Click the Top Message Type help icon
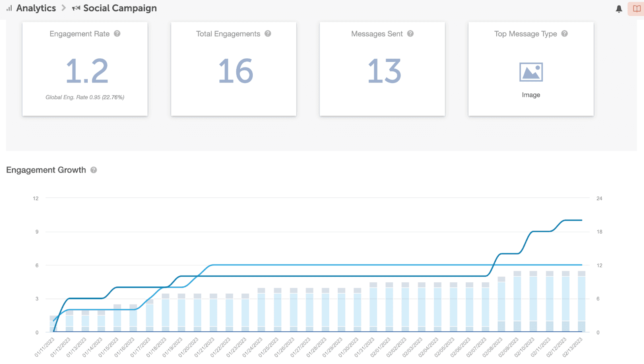This screenshot has height=364, width=644. pyautogui.click(x=564, y=34)
